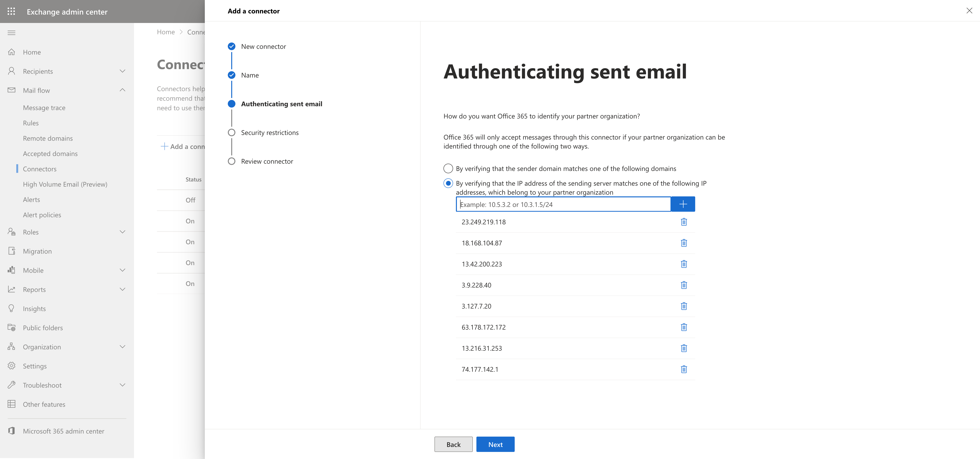Remove IP address 3.9.228.40 with the trash icon

coord(684,285)
